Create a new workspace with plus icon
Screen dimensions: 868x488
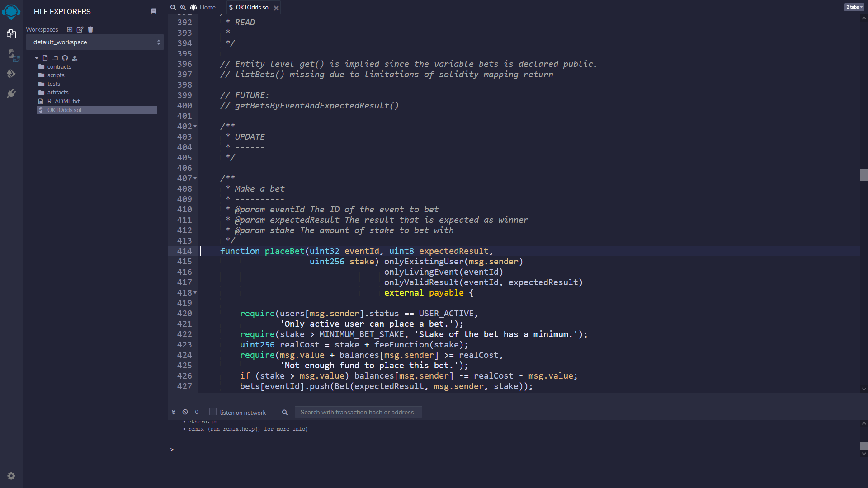[x=70, y=29]
